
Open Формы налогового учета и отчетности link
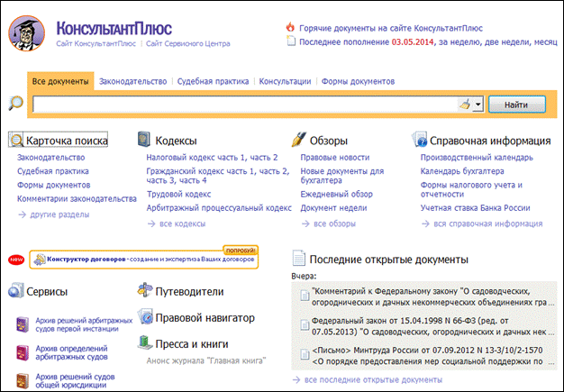[471, 189]
